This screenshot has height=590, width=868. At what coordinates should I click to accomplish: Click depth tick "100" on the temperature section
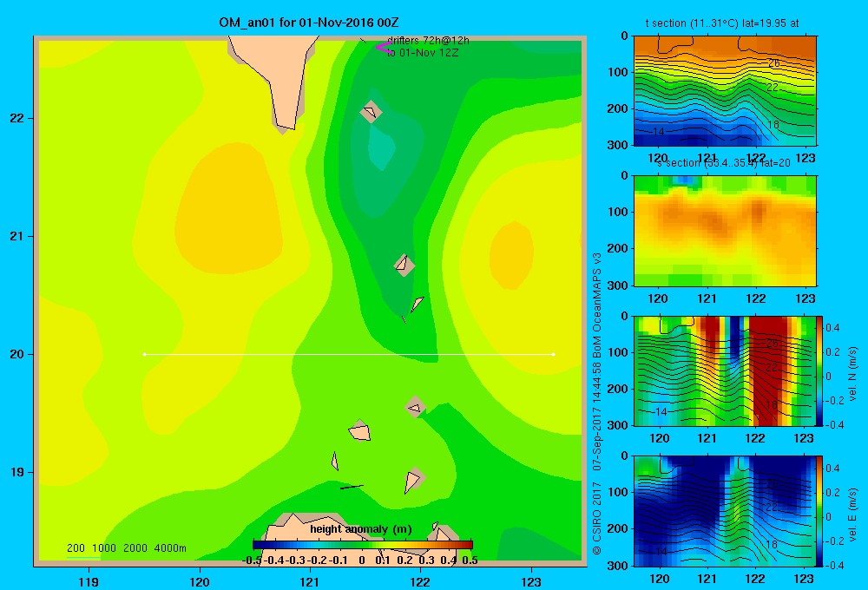tap(618, 72)
